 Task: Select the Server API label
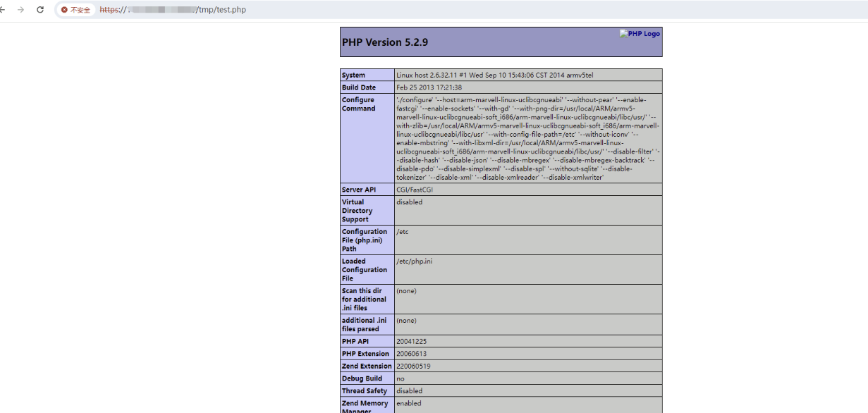click(x=360, y=190)
